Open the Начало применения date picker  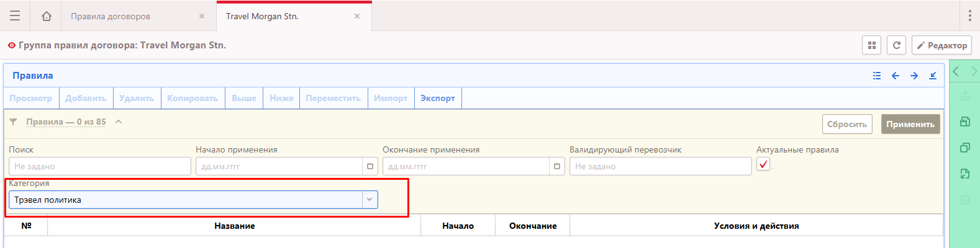(x=370, y=166)
